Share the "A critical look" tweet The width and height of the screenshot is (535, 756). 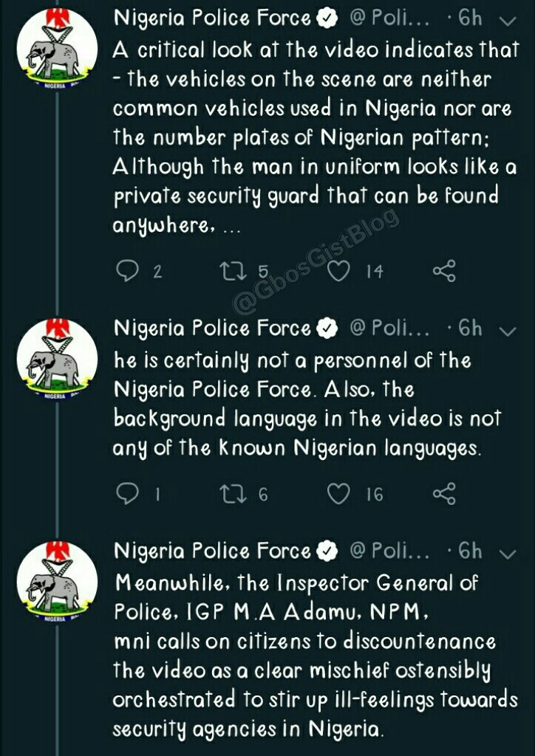(x=444, y=272)
